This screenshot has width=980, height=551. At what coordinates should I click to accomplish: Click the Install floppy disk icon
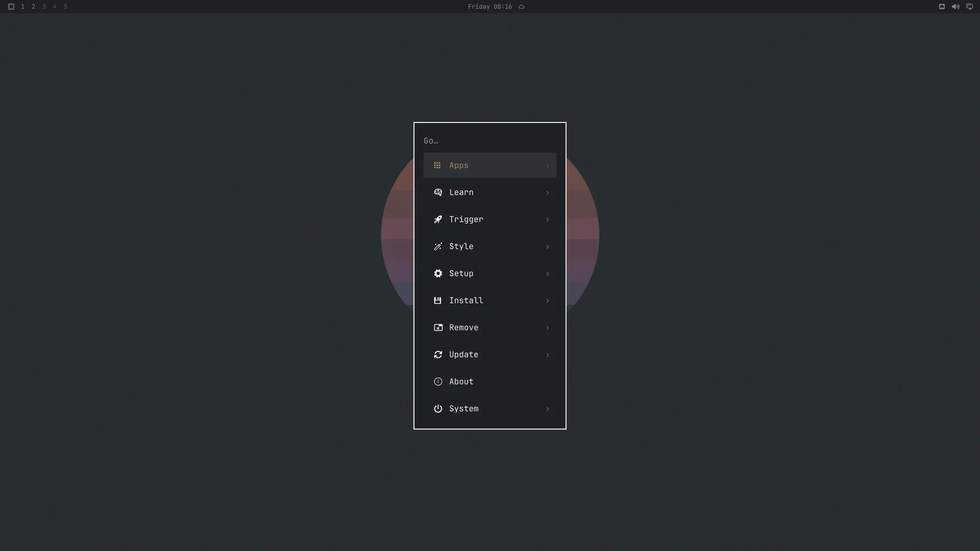pyautogui.click(x=437, y=300)
